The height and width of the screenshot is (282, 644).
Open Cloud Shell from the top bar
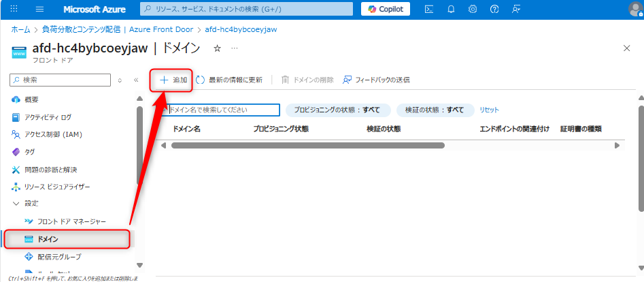click(x=429, y=9)
